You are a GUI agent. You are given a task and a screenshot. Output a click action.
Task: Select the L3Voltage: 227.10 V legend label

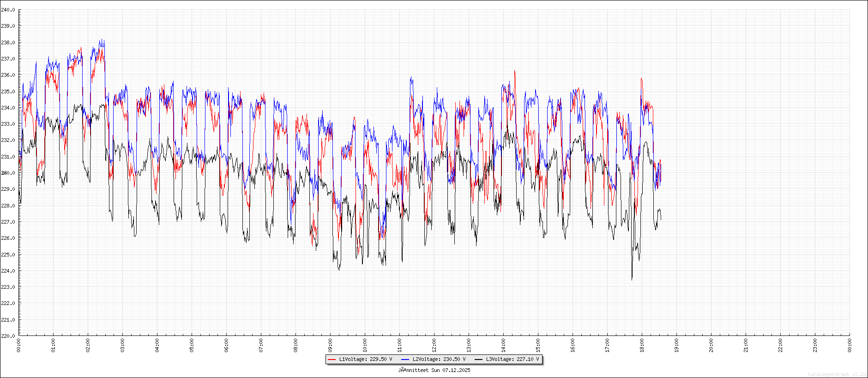[x=512, y=360]
